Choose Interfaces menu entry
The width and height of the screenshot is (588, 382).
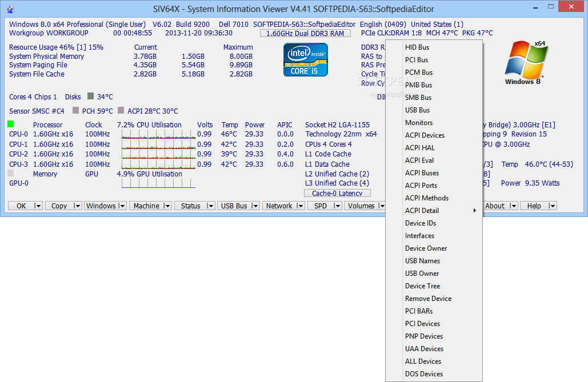coord(434,235)
